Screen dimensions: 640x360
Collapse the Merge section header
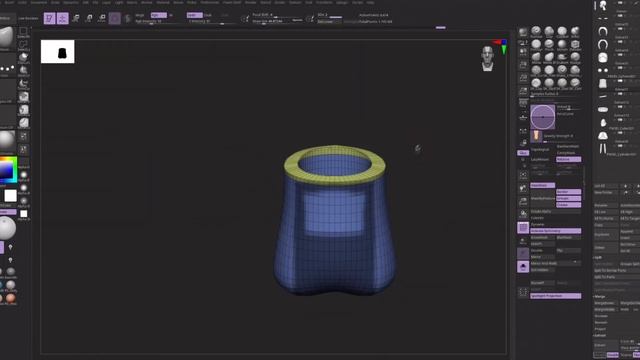pyautogui.click(x=600, y=296)
